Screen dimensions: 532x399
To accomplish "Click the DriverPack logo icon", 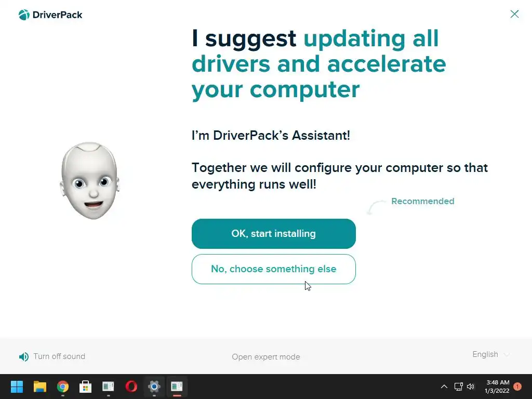I will pyautogui.click(x=24, y=15).
